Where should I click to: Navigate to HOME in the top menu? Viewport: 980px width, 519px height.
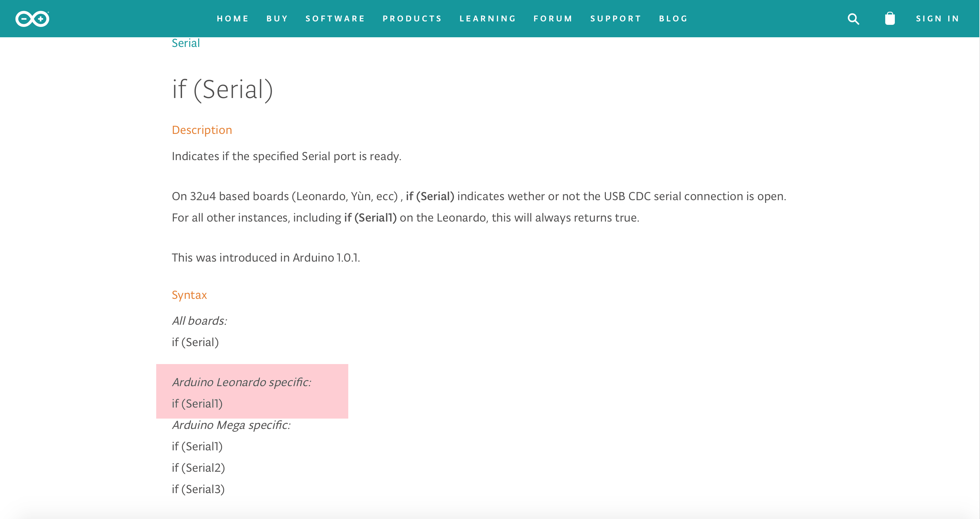tap(233, 18)
